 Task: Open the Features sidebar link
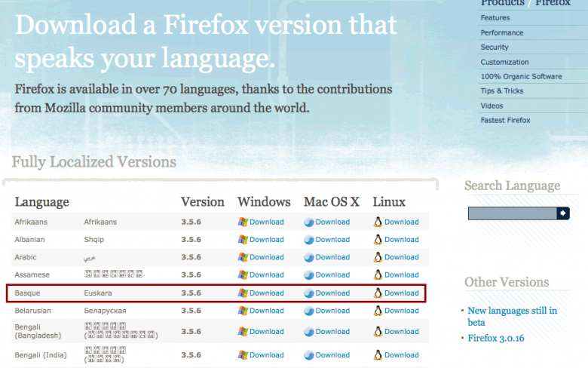coord(495,18)
